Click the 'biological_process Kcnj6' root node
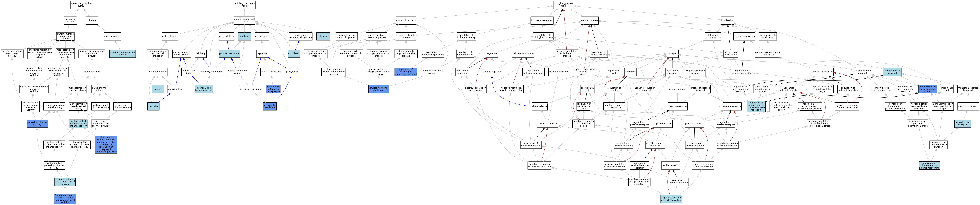Viewport: 980px width, 205px height. click(564, 5)
